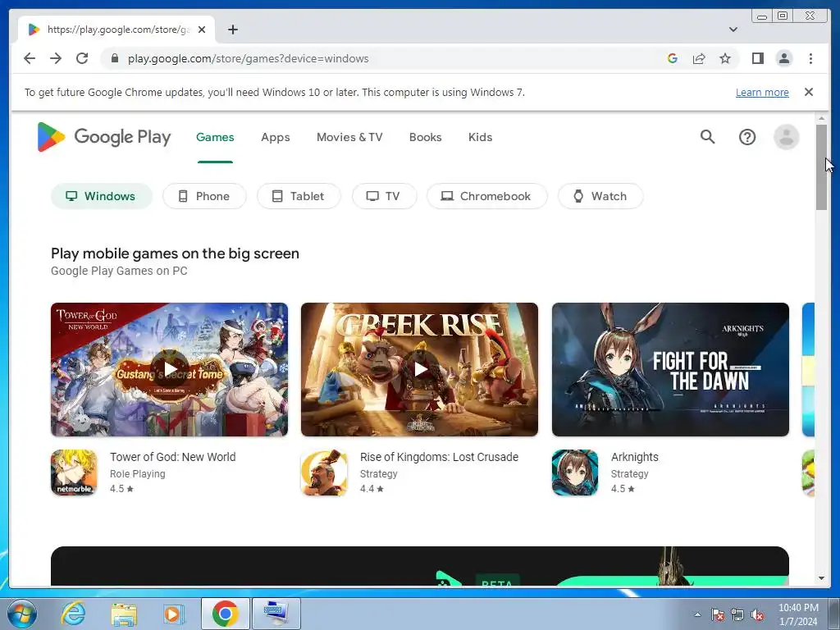Open the Chrome three-dot menu
The width and height of the screenshot is (840, 630).
point(810,58)
